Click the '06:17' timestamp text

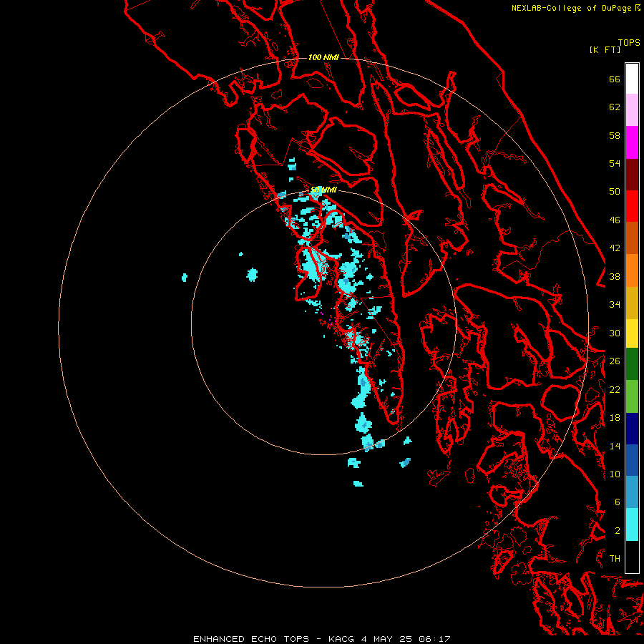click(x=434, y=639)
